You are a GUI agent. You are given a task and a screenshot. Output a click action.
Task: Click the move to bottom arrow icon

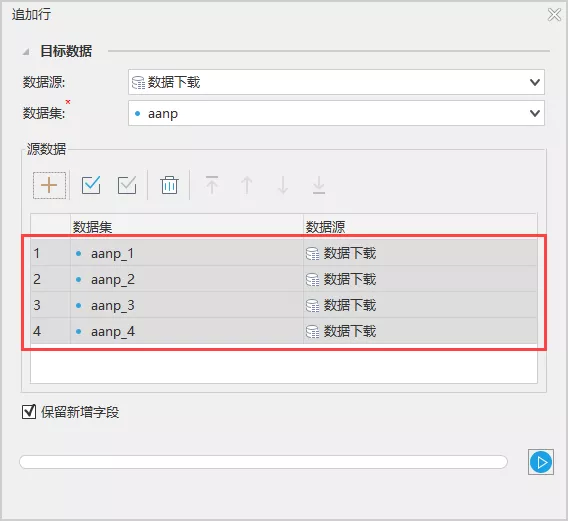319,185
